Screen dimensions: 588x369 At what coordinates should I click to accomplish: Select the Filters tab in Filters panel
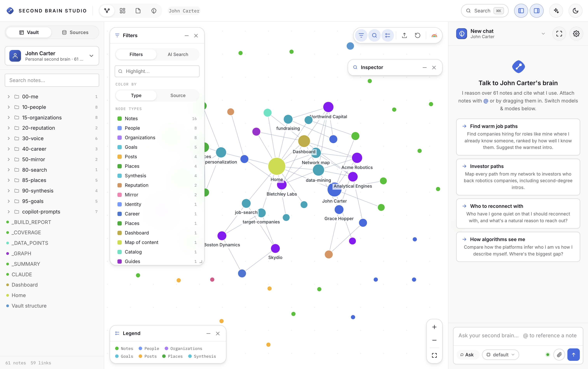pyautogui.click(x=136, y=54)
